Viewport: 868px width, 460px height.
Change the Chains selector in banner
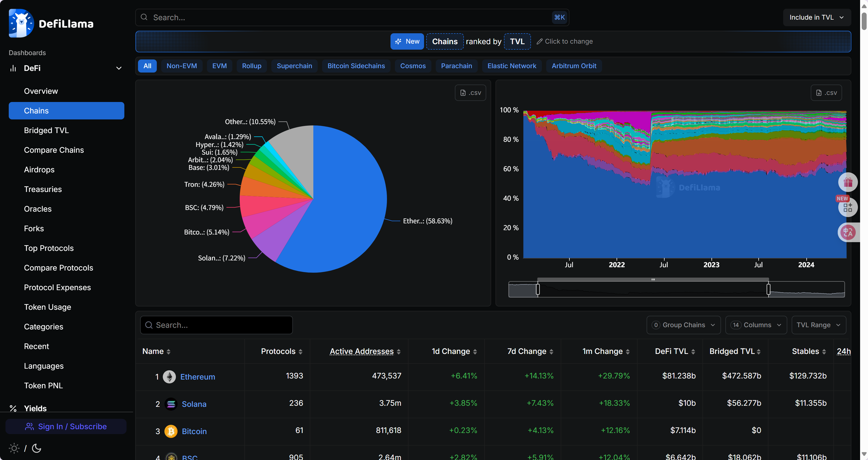(x=445, y=41)
